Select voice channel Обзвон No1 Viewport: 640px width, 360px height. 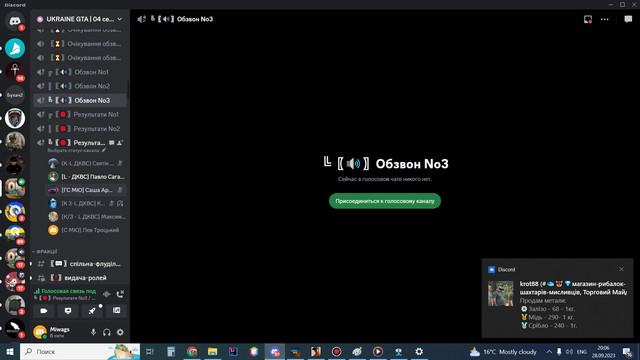(80, 72)
